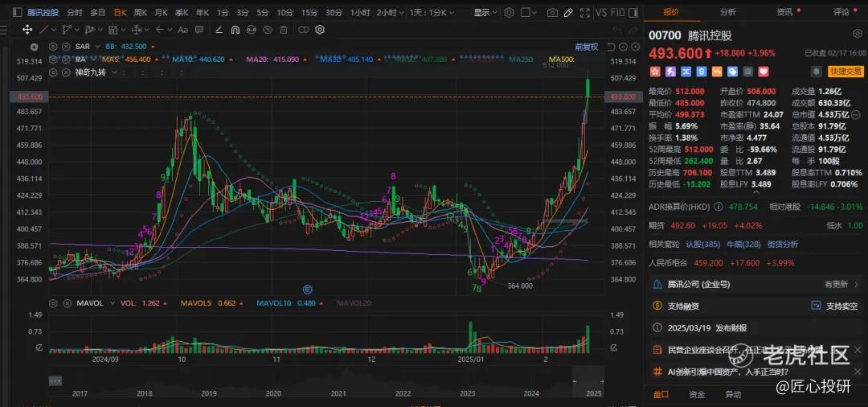Enable the magnet snap tool
The image size is (868, 407).
coord(235,30)
